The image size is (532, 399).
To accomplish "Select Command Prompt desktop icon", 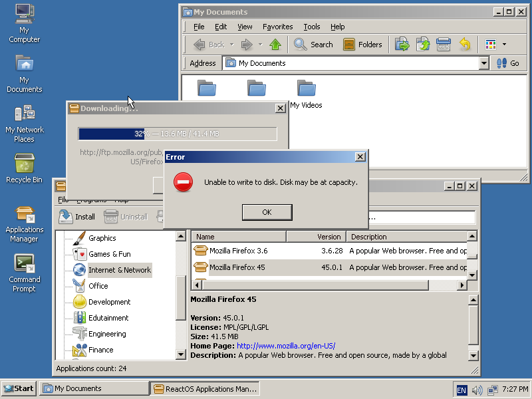I will [24, 272].
